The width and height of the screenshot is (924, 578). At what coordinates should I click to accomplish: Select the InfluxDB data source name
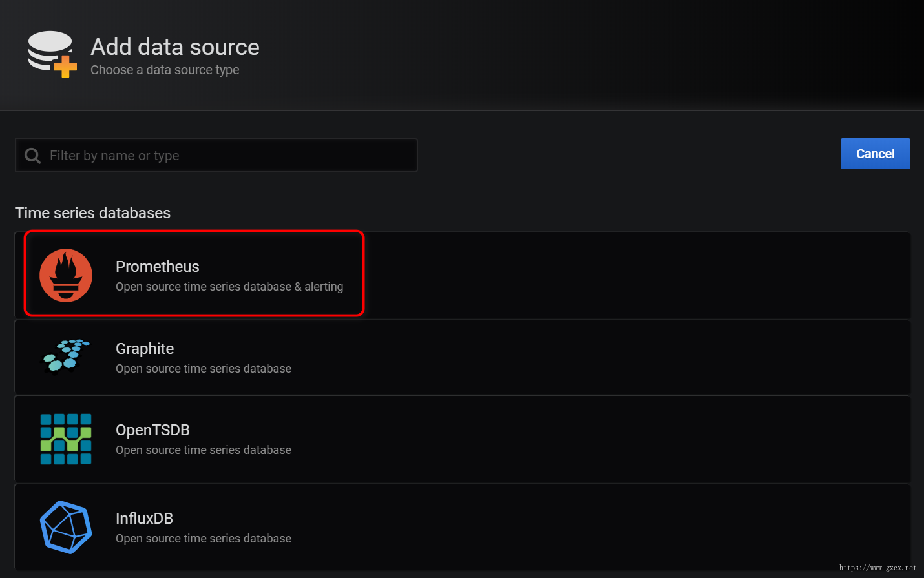(x=144, y=519)
